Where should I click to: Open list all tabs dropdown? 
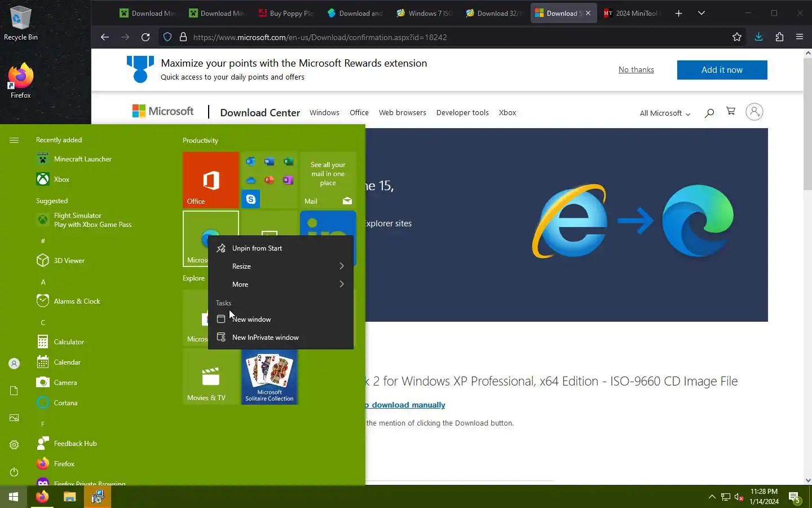pyautogui.click(x=701, y=13)
